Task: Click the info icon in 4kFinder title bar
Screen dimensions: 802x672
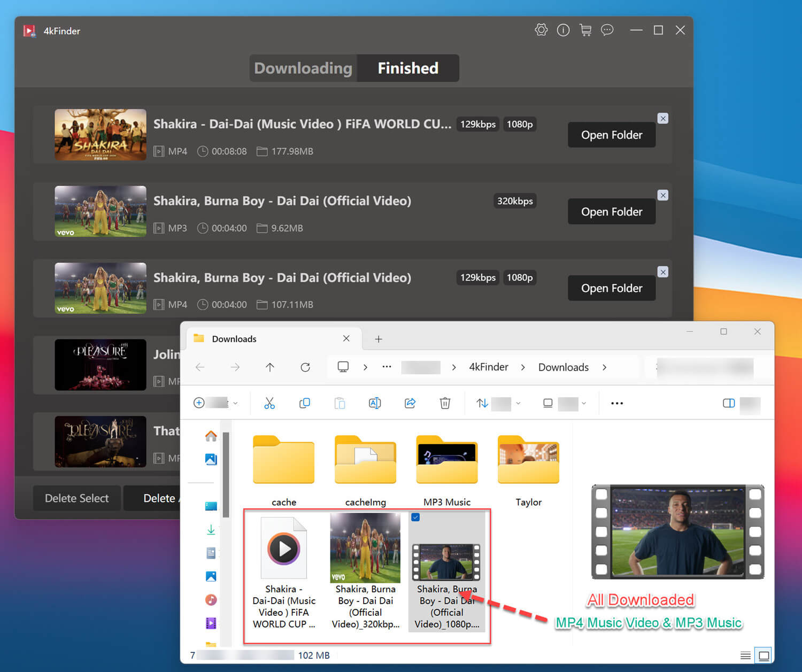Action: (x=563, y=30)
